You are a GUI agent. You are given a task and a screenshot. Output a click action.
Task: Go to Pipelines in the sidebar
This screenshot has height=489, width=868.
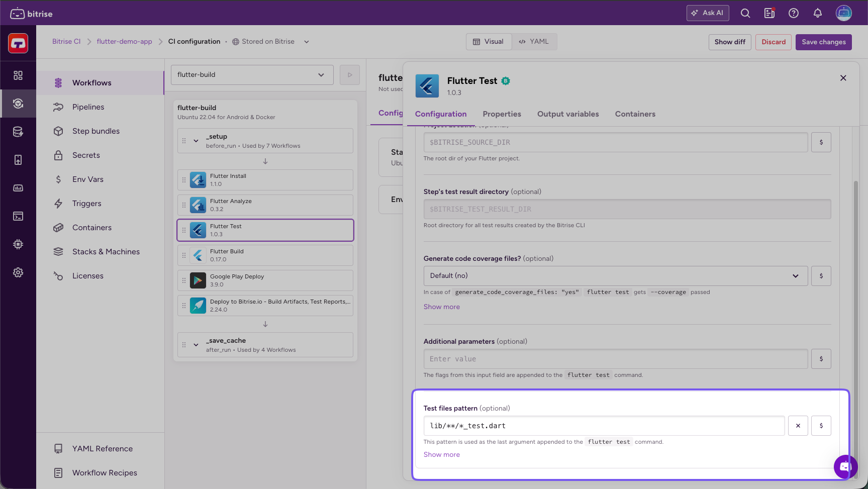101,107
